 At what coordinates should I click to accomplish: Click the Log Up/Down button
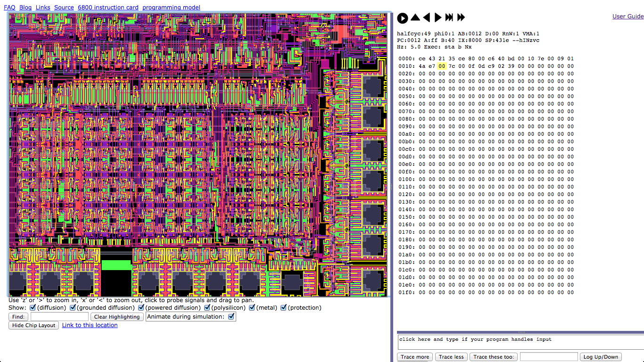(x=601, y=357)
